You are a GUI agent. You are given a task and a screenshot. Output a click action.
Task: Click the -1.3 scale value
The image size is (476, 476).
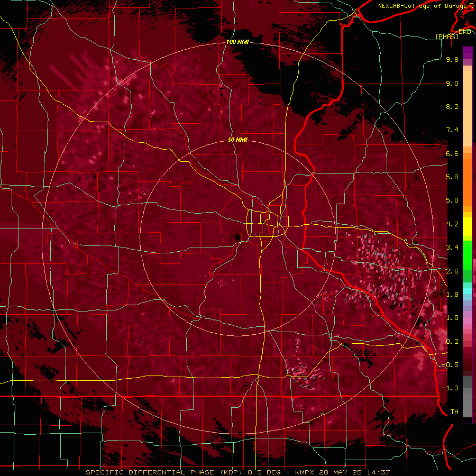point(451,388)
